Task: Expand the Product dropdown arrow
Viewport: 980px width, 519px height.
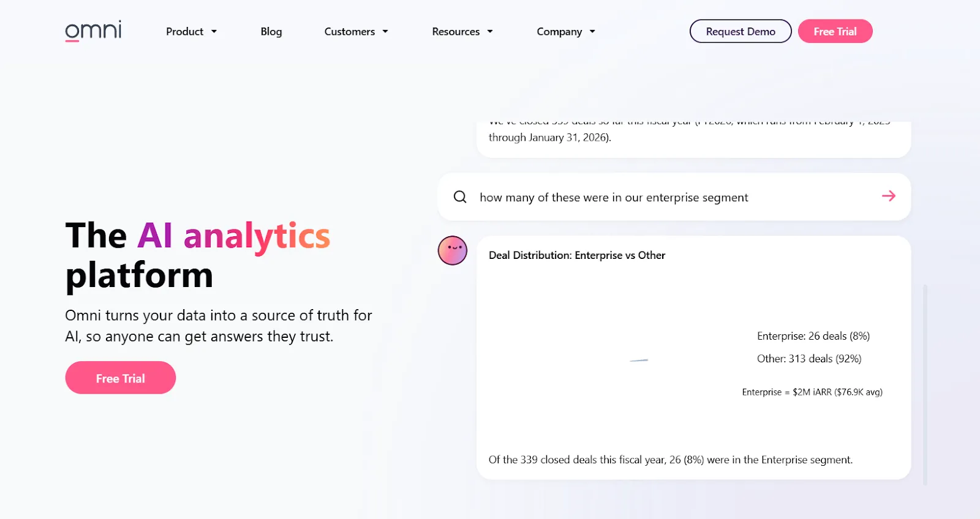Action: (x=214, y=32)
